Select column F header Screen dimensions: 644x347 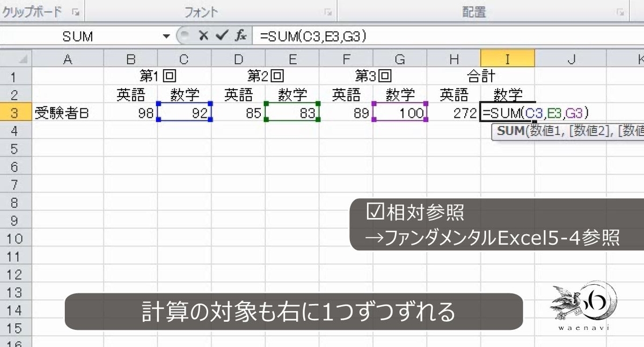pyautogui.click(x=346, y=59)
